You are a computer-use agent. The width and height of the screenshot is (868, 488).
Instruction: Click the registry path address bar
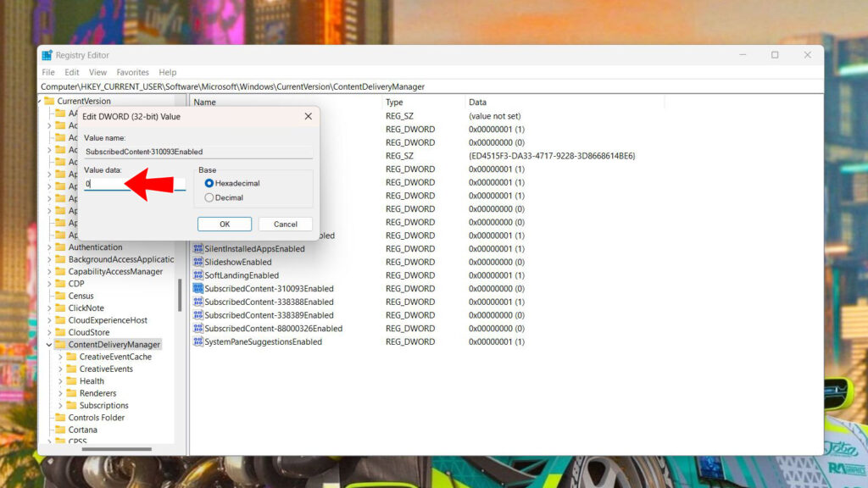pos(431,87)
